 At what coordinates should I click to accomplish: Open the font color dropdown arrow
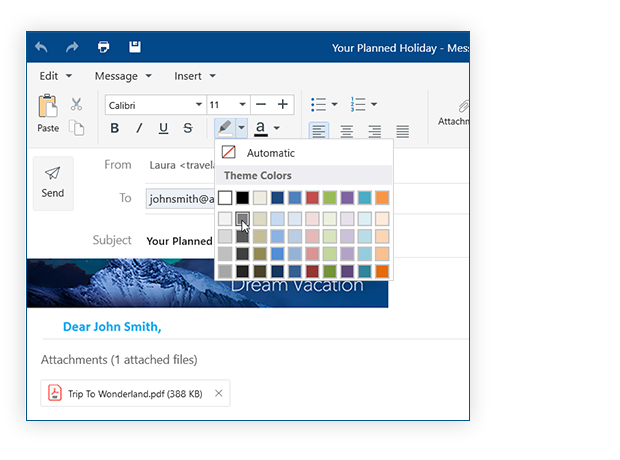pos(277,128)
